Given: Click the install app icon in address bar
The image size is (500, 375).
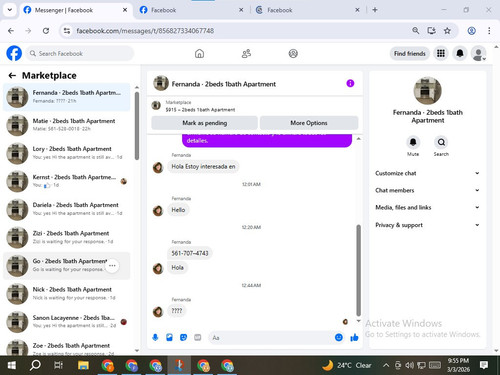Looking at the screenshot, I should 432,31.
